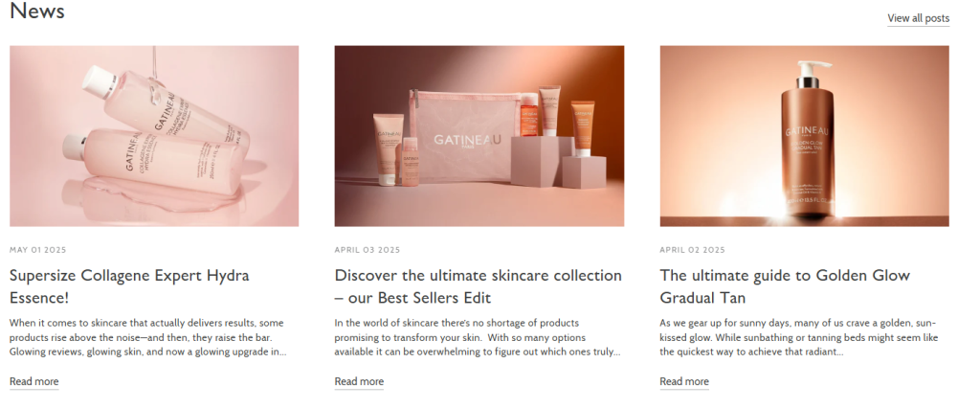Click the pink Hydra Essence bottles image
The width and height of the screenshot is (980, 409).
pos(154,136)
